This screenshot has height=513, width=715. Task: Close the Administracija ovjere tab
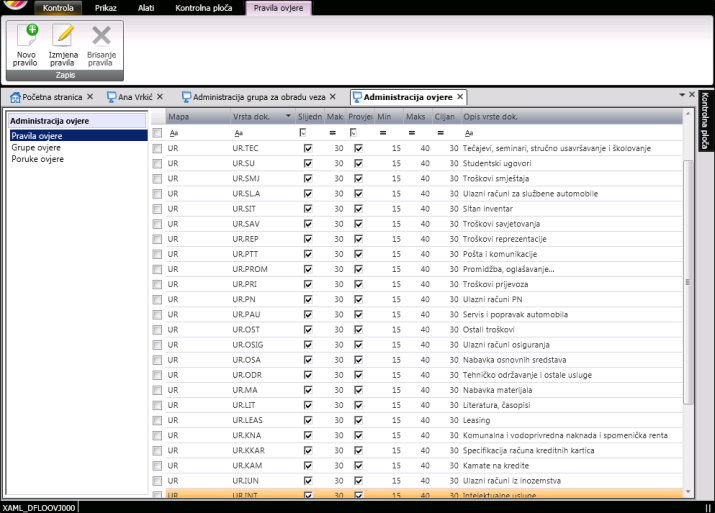(460, 97)
